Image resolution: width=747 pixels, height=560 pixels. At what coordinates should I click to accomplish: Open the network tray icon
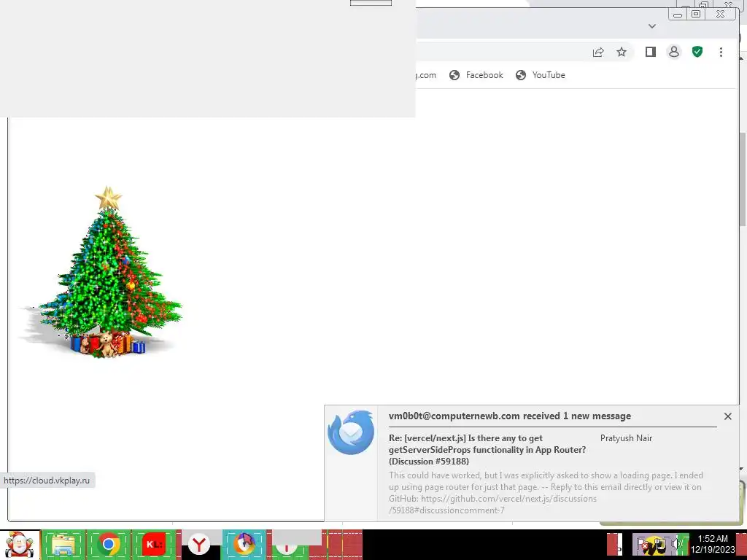click(659, 545)
